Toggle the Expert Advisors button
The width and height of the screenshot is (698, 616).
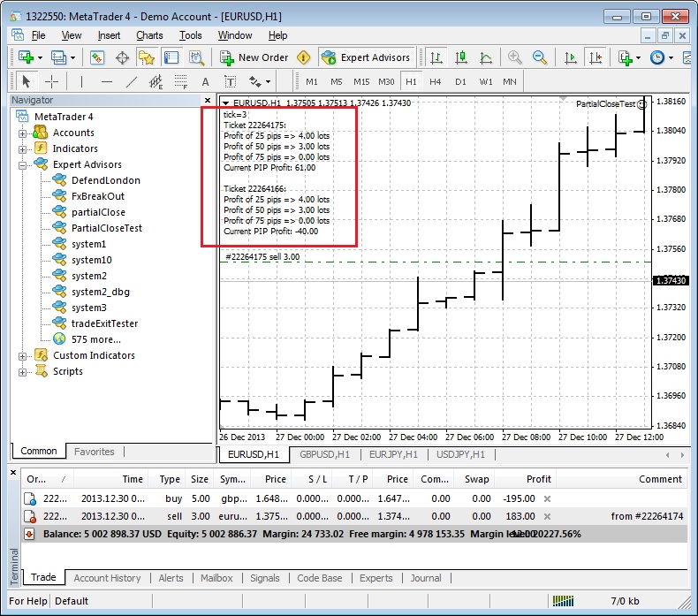[366, 57]
